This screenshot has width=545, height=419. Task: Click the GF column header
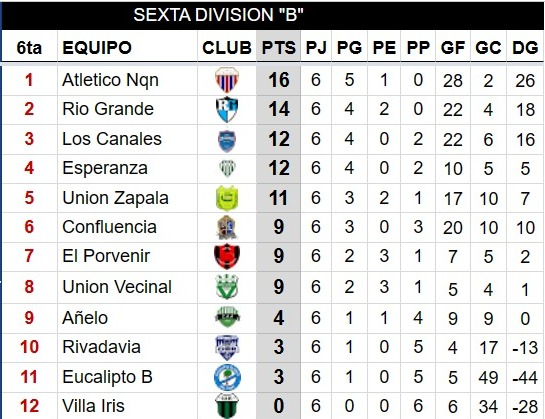(x=453, y=47)
